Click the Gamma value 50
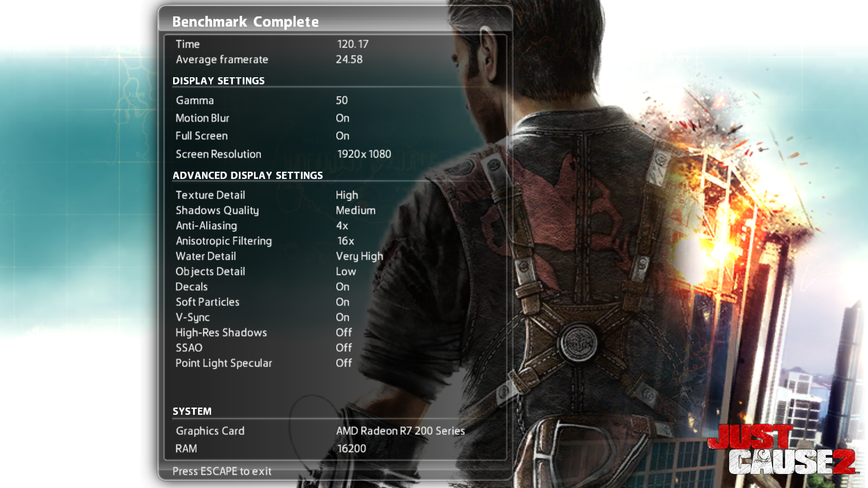This screenshot has width=868, height=488. tap(342, 100)
